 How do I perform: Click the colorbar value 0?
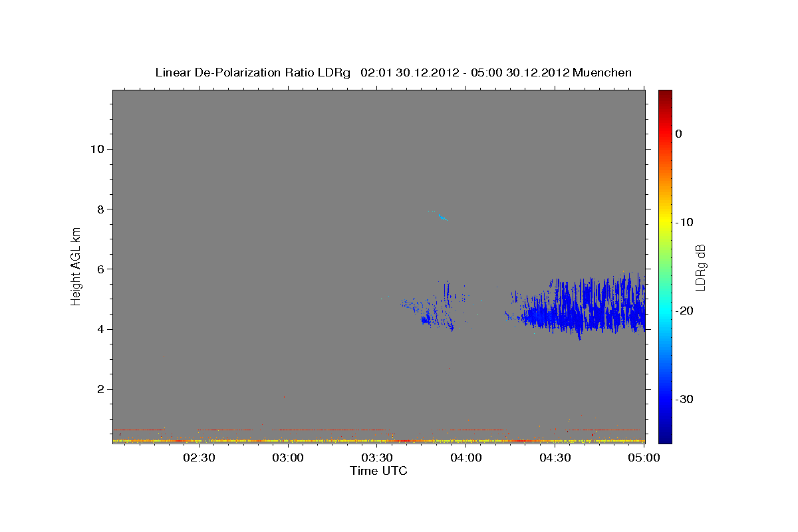click(x=678, y=134)
